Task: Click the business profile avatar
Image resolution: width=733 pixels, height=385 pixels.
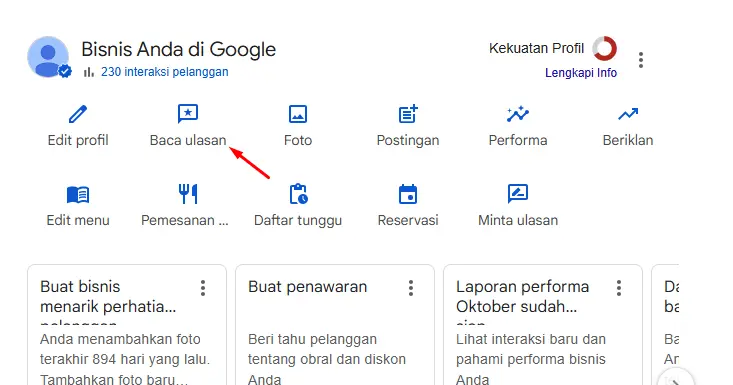Action: click(x=48, y=57)
